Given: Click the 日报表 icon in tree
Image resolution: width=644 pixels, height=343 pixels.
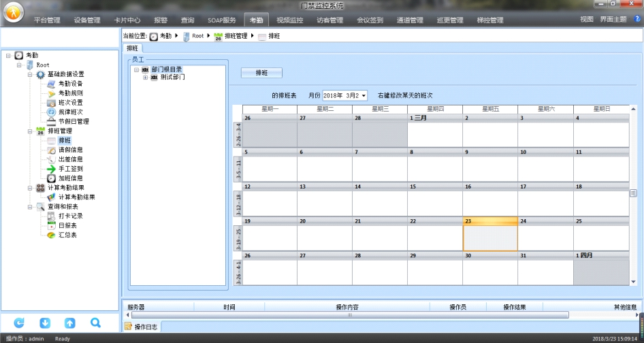Looking at the screenshot, I should pos(51,225).
